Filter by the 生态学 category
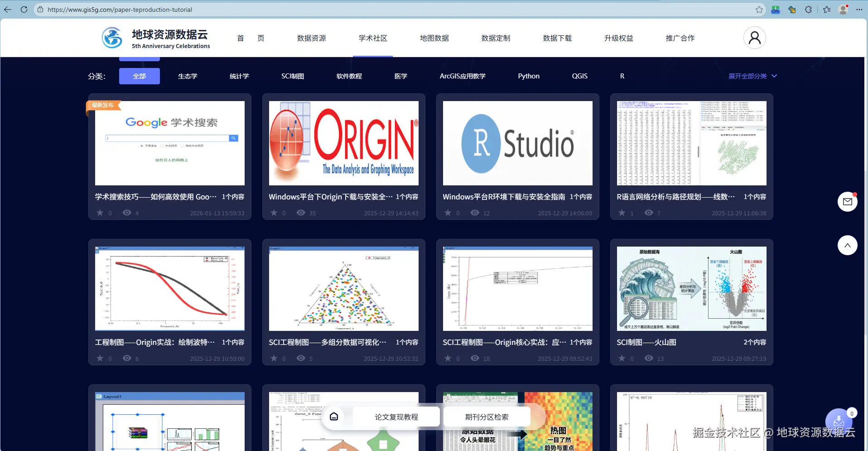 click(188, 76)
